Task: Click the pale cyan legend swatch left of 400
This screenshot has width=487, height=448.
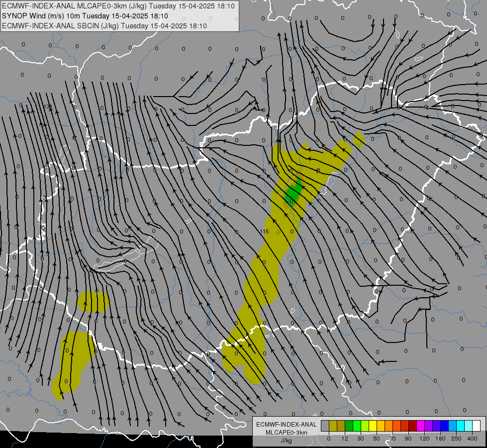Action: [469, 426]
